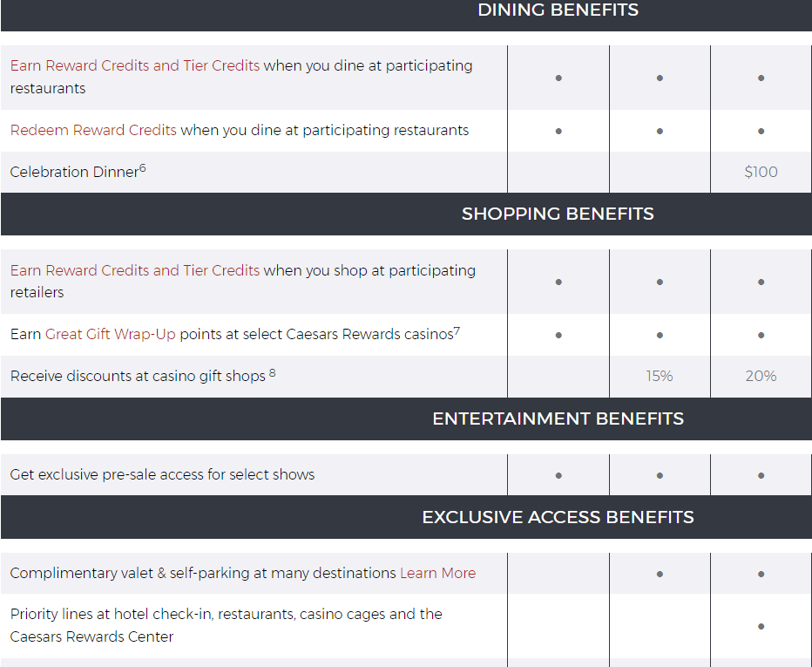Click the EXCLUSIVE ACCESS BENEFITS heading

(558, 518)
